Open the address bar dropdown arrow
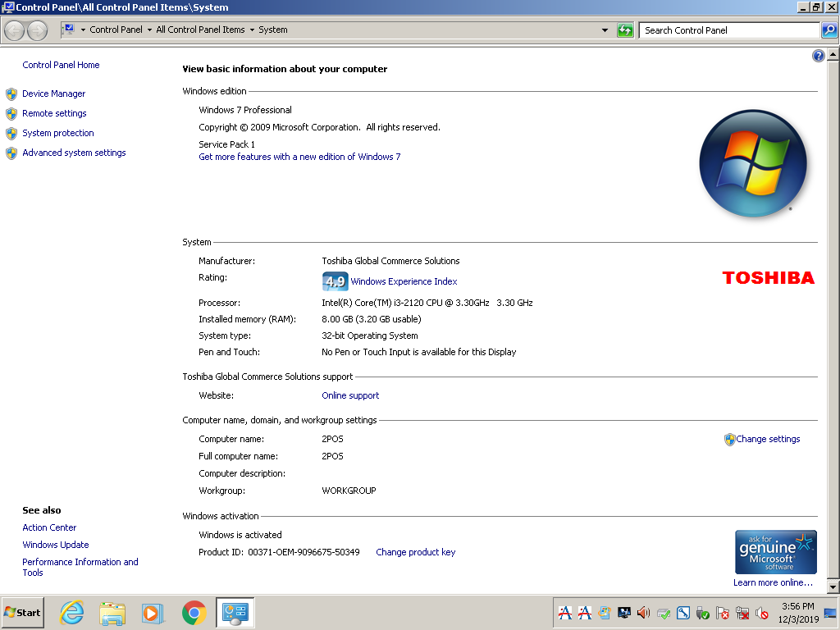Screen dimensions: 840x630 click(605, 30)
